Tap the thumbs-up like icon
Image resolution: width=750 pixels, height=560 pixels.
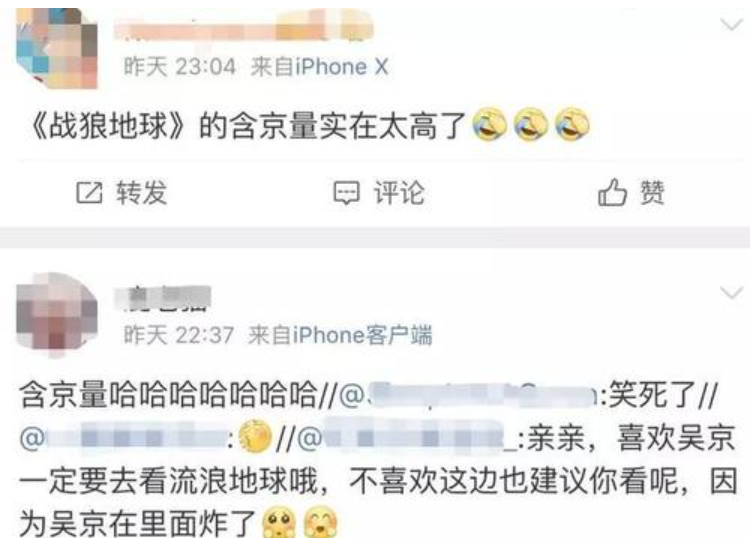pyautogui.click(x=612, y=192)
